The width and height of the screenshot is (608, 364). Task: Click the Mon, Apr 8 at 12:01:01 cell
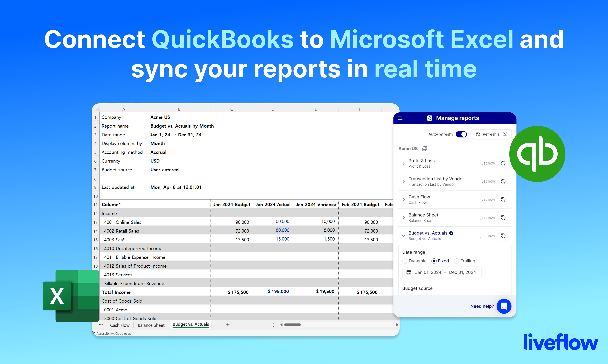coord(176,187)
